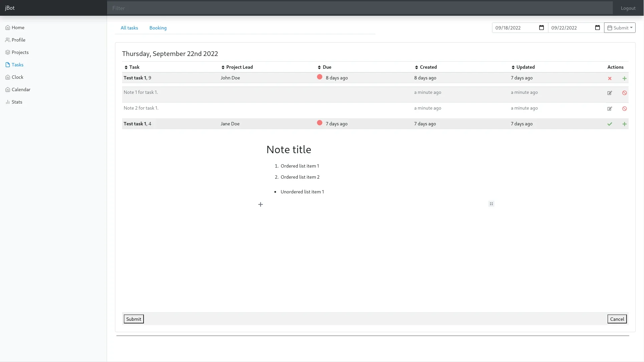The width and height of the screenshot is (644, 362).
Task: Click the Cancel button to discard changes
Action: coord(617,319)
